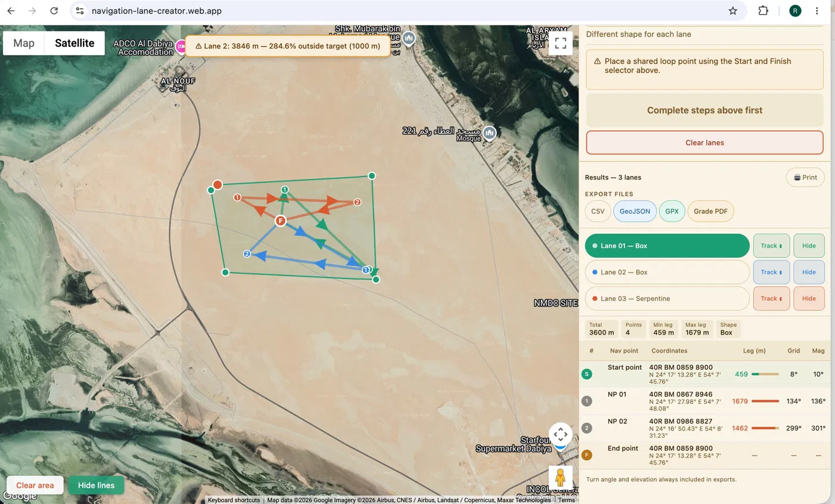
Task: Select the Sheikh Mubarak mosque map pin
Action: click(x=409, y=38)
